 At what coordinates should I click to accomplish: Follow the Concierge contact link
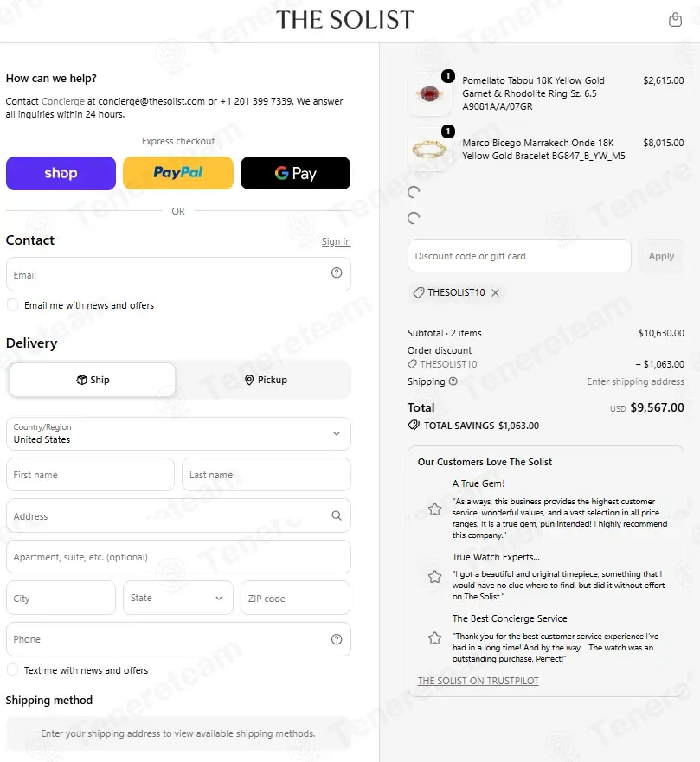point(62,101)
